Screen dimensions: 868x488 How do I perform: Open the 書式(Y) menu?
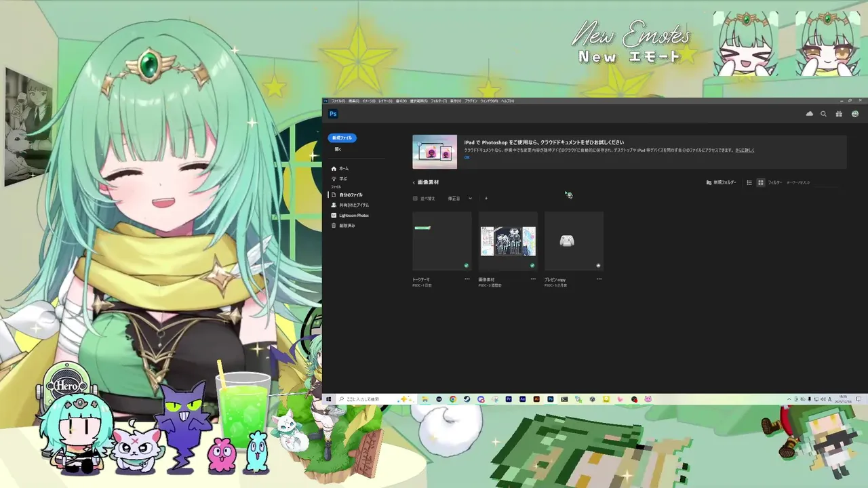point(401,101)
